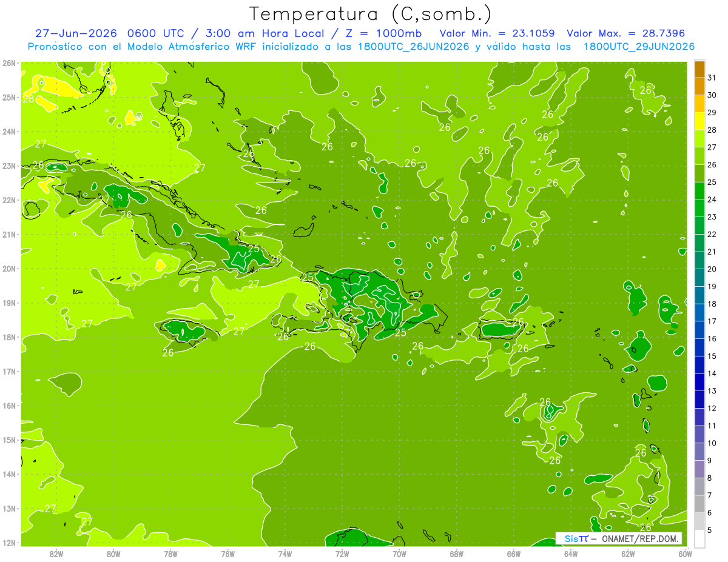Click the gray legend swatch between 6 and 7
Viewport: 728px width, 562px height.
(x=699, y=504)
